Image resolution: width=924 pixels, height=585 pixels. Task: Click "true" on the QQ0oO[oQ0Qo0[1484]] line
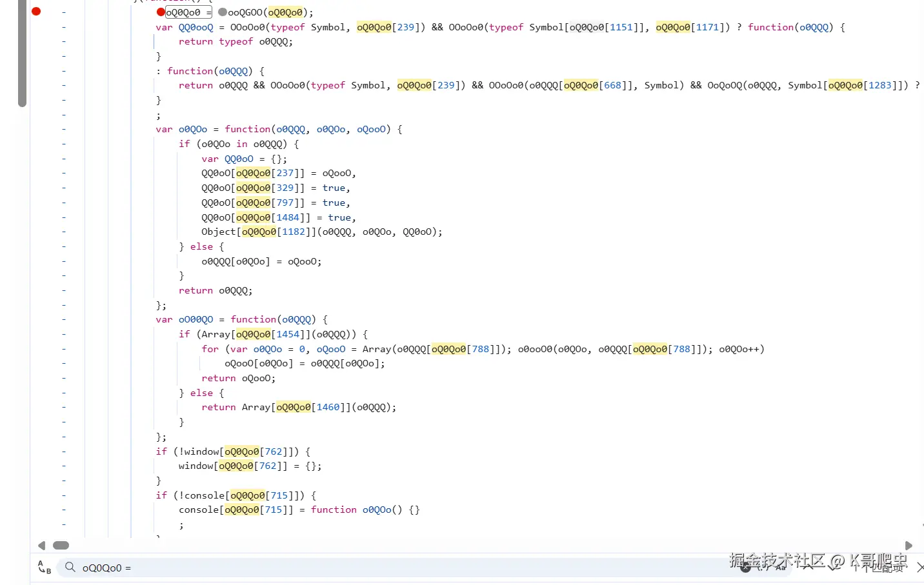(x=339, y=217)
